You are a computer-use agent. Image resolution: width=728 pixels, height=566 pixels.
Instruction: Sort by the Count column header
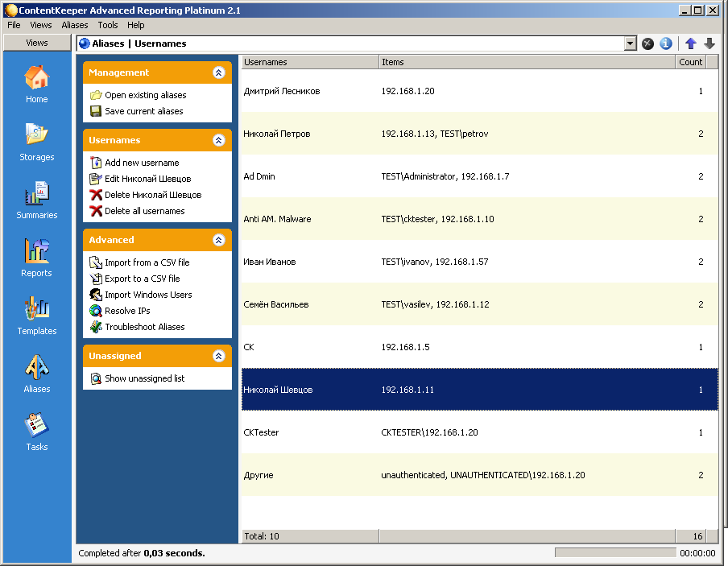690,62
